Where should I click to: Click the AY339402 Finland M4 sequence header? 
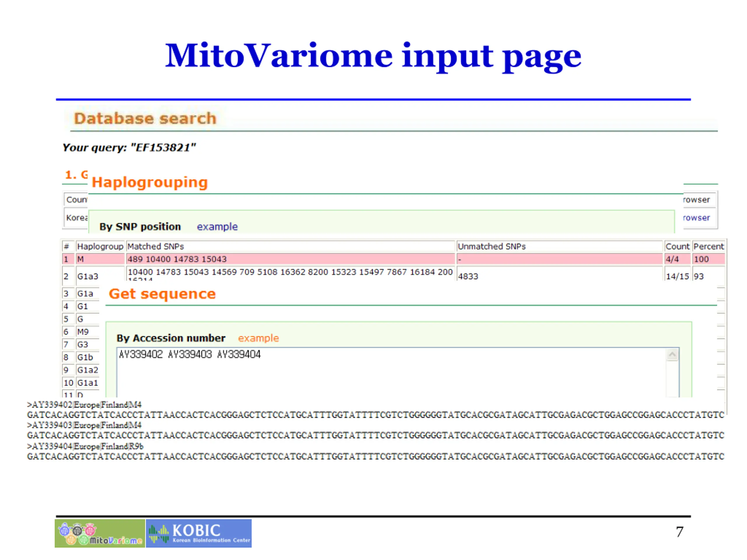point(84,404)
